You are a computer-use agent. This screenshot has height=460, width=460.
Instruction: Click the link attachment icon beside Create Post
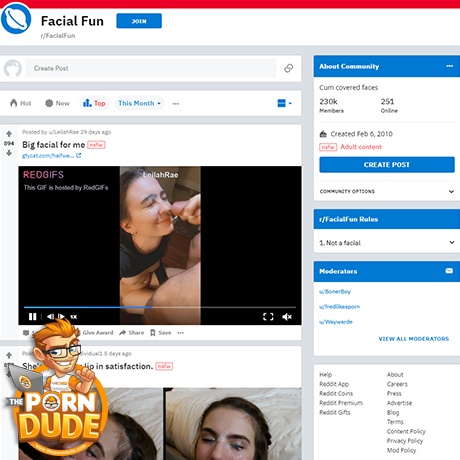coord(288,68)
